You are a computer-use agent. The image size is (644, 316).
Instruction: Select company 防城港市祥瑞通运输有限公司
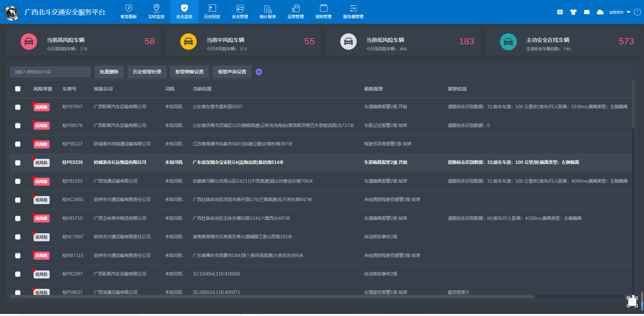122,144
